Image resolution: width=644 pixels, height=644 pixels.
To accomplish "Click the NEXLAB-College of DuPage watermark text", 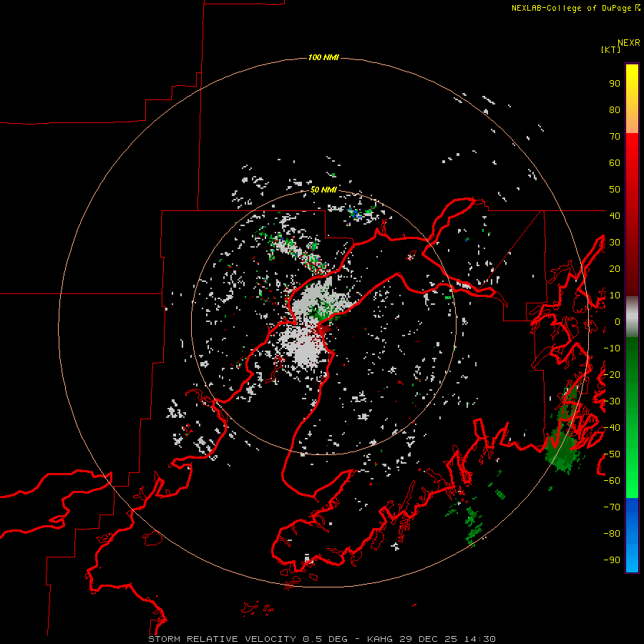I will pos(572,8).
